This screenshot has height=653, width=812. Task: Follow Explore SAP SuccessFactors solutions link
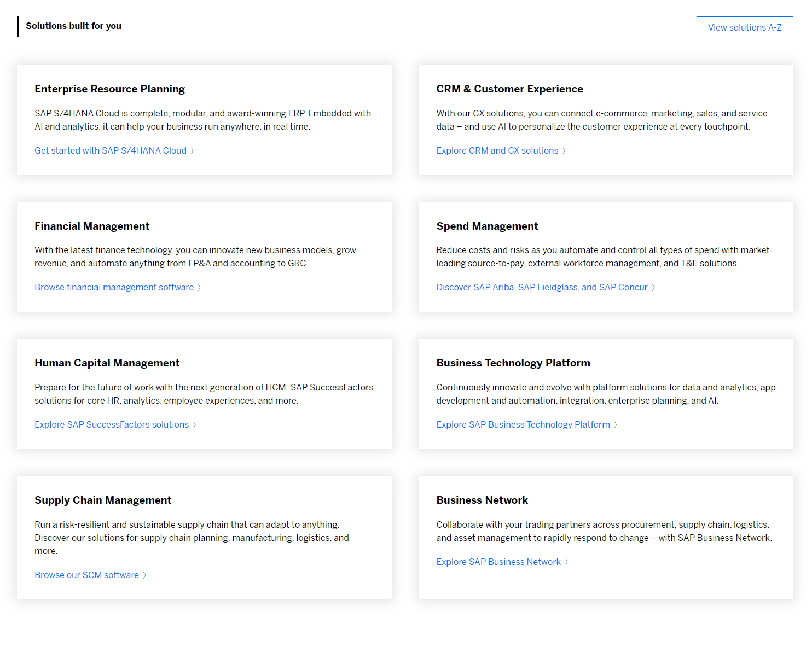point(112,424)
